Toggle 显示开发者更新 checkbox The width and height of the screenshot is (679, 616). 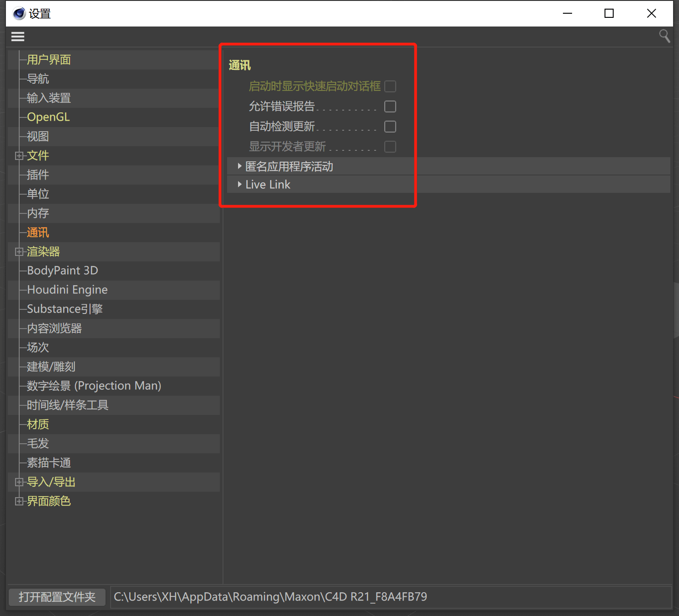tap(390, 147)
